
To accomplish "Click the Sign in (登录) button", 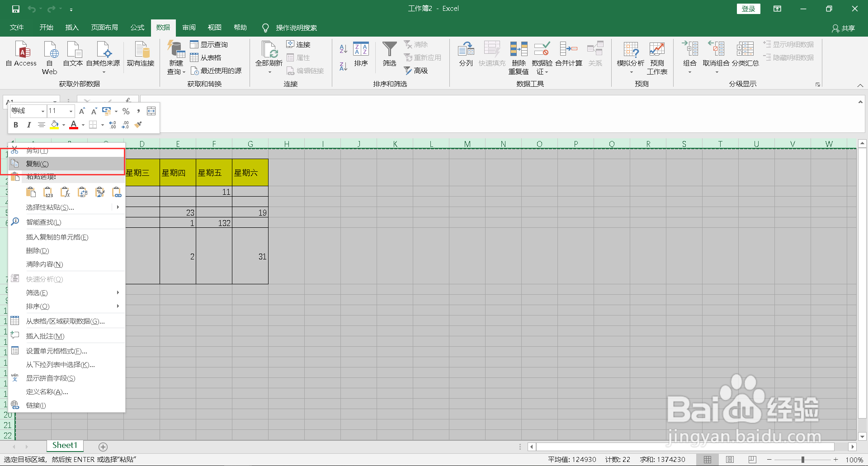I will [748, 9].
